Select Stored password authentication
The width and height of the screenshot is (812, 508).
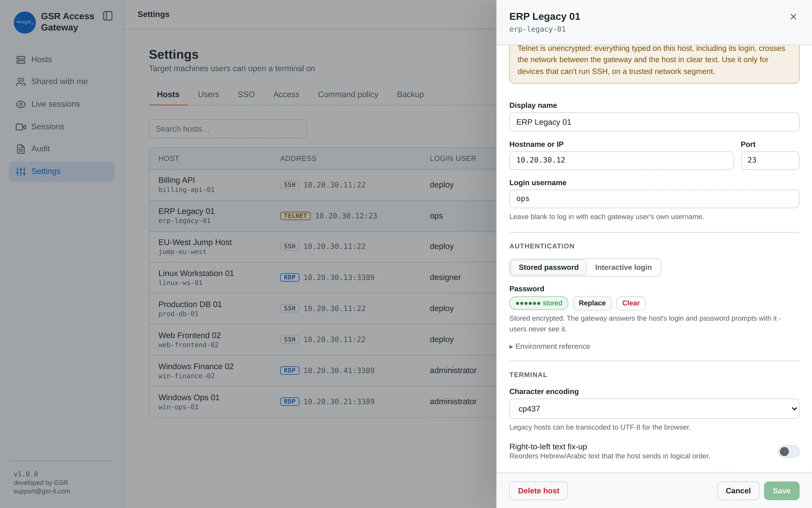(x=548, y=268)
